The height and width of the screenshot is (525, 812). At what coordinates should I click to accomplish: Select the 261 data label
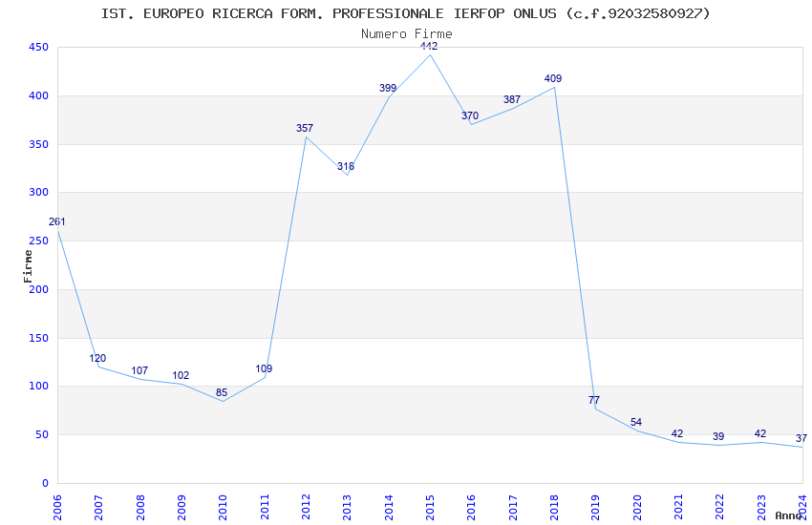coord(57,221)
